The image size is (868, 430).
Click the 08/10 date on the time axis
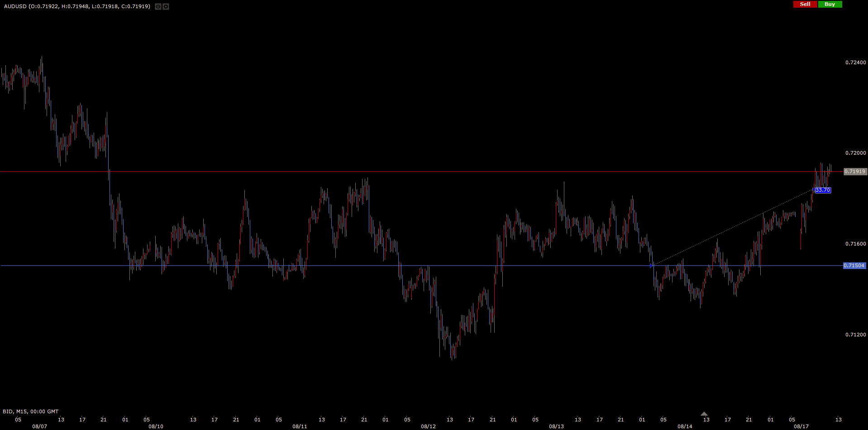coord(156,426)
